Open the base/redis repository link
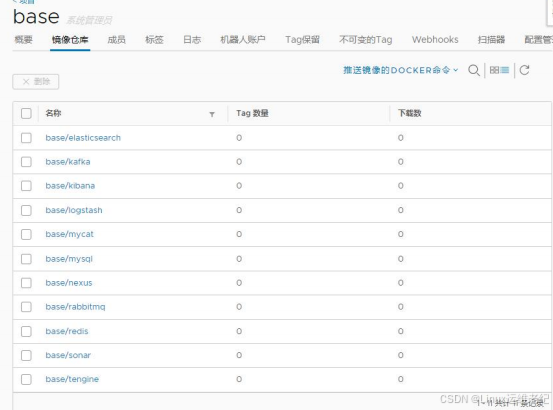 [x=67, y=331]
